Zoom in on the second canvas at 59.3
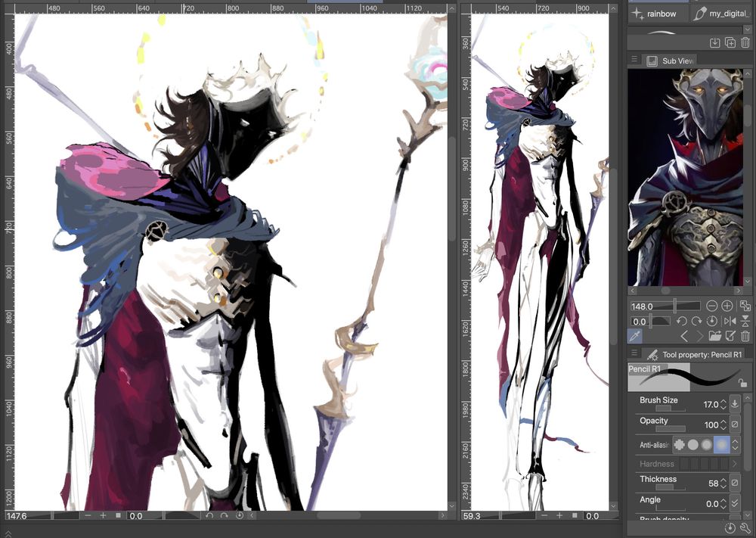The image size is (756, 538). (559, 516)
